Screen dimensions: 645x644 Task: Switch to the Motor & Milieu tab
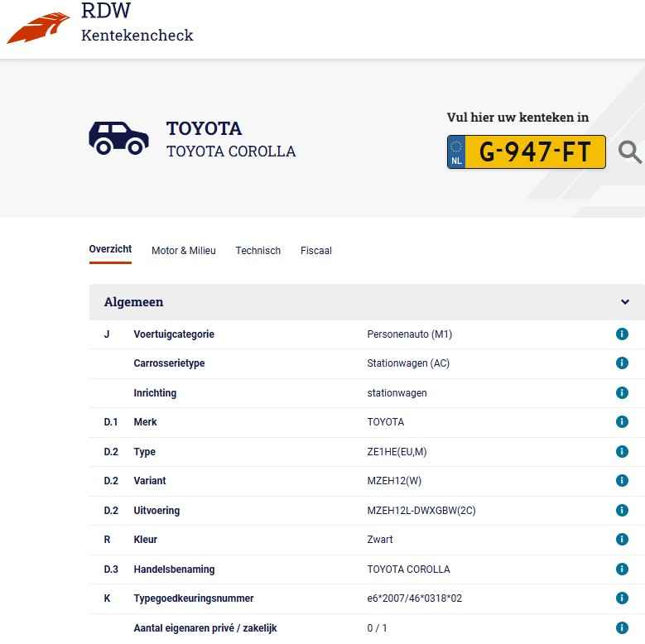click(x=183, y=251)
